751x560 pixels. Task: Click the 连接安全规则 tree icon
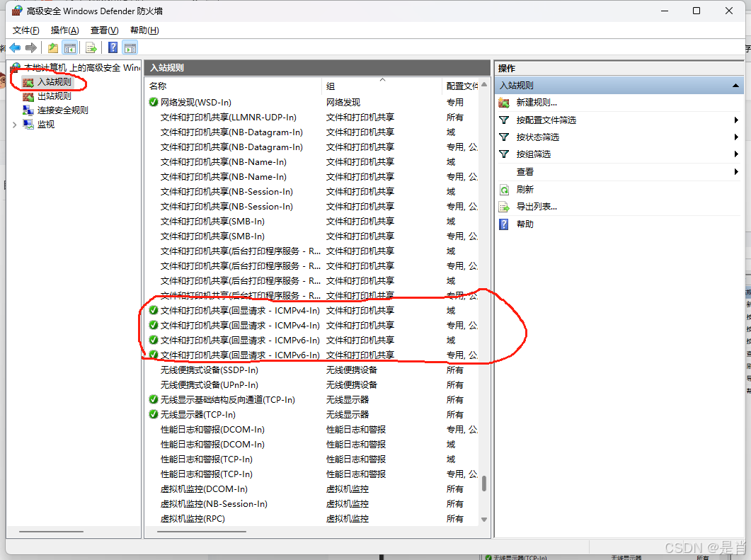click(x=28, y=110)
